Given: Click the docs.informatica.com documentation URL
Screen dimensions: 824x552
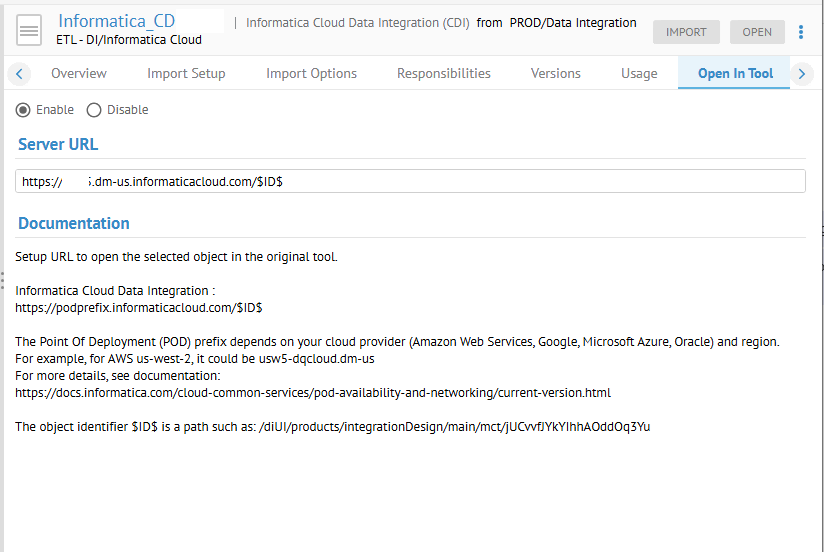Looking at the screenshot, I should (x=312, y=393).
